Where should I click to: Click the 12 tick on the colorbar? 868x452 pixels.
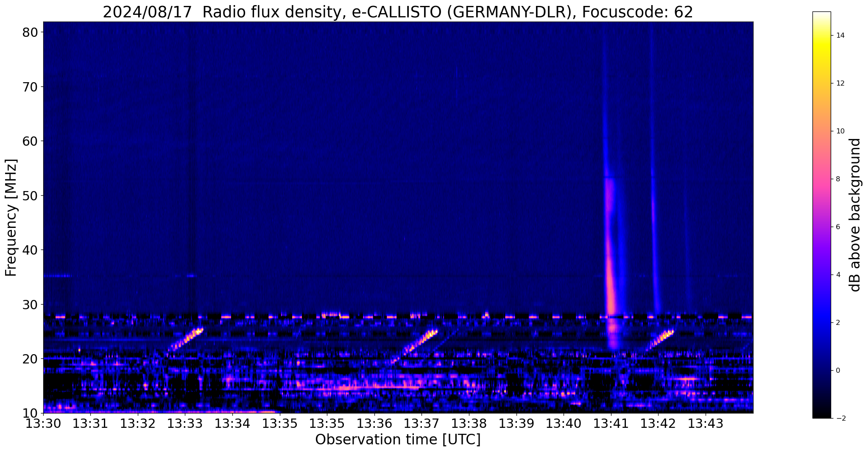pos(840,83)
